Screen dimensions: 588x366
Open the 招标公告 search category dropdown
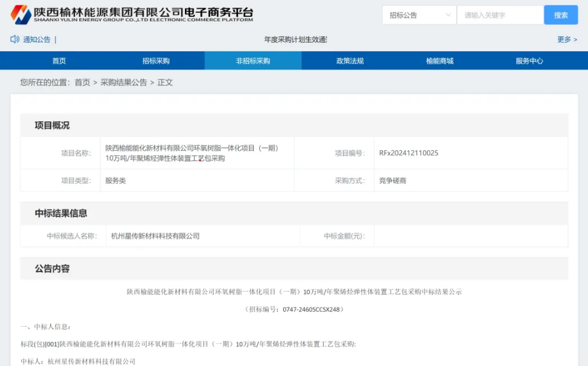(419, 15)
